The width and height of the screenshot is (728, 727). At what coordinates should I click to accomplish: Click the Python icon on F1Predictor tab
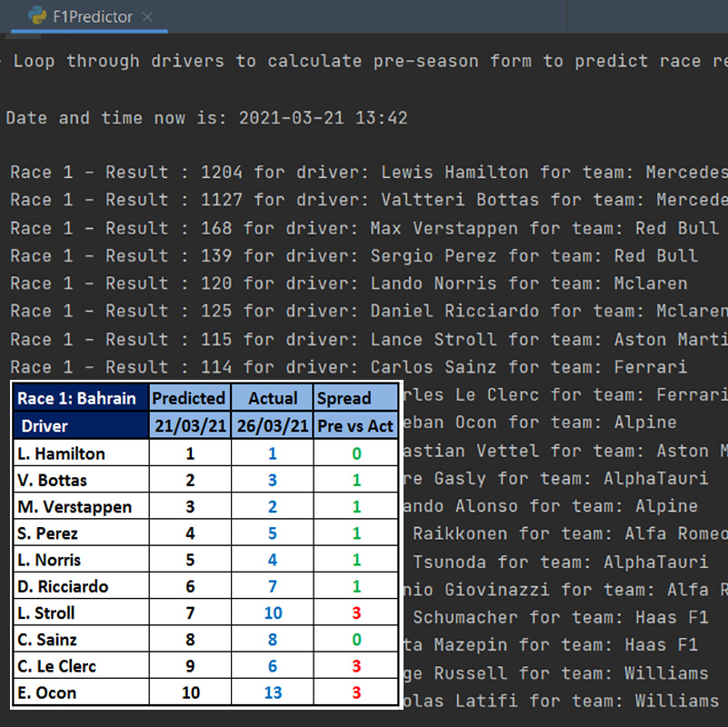point(37,16)
